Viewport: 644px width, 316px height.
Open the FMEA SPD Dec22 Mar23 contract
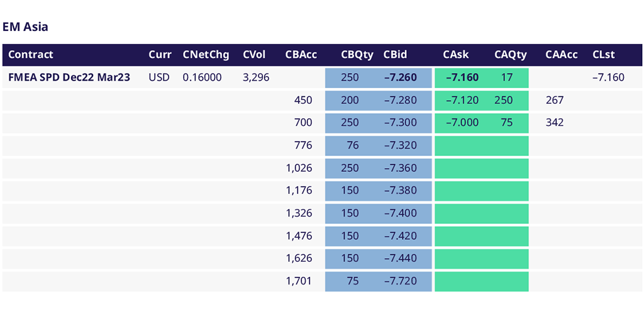coord(69,77)
